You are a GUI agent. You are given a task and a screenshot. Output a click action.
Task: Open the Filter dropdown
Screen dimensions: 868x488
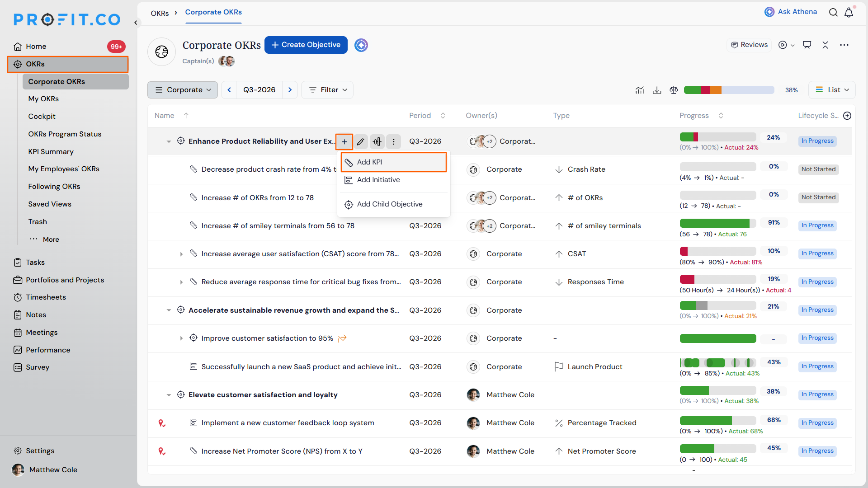(x=327, y=90)
